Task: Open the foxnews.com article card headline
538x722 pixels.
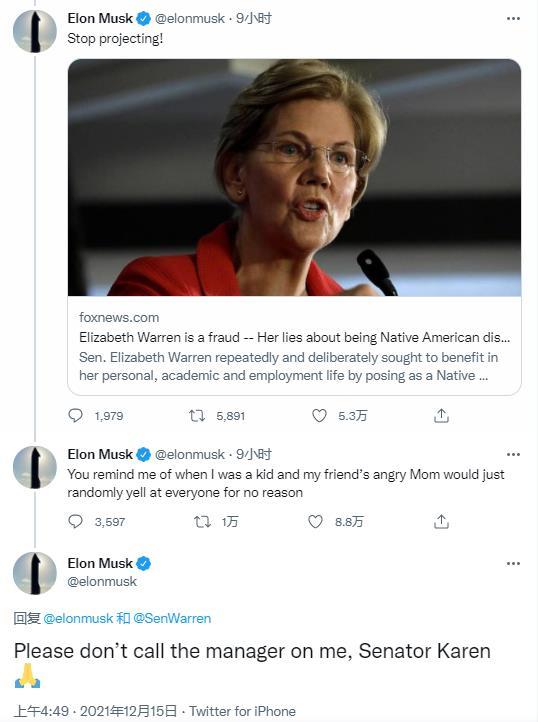Action: (294, 338)
